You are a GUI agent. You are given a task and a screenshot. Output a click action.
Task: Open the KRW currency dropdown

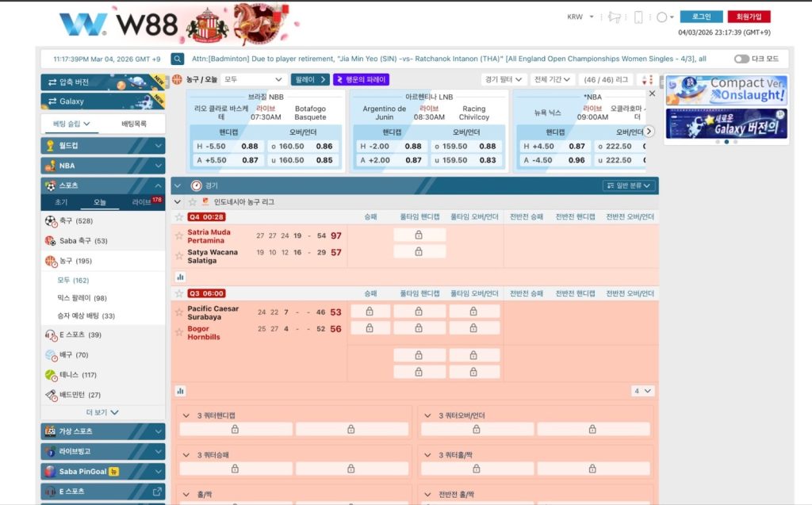[x=580, y=17]
